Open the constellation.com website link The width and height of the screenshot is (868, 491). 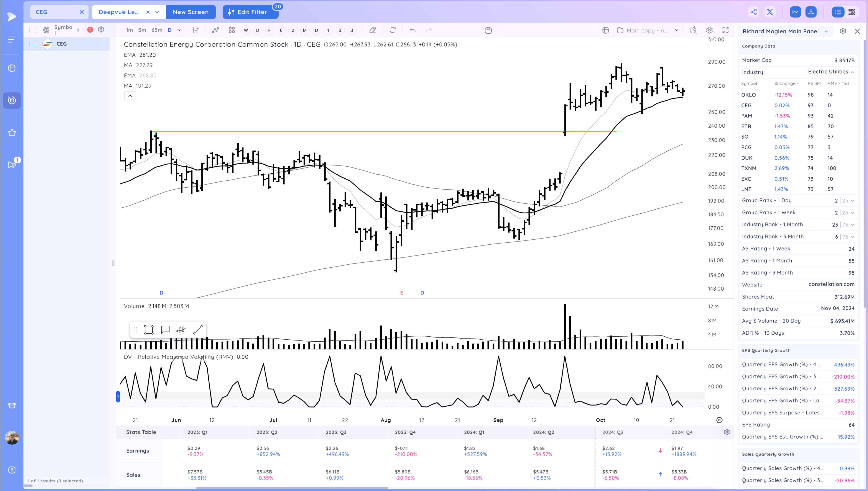pos(831,284)
